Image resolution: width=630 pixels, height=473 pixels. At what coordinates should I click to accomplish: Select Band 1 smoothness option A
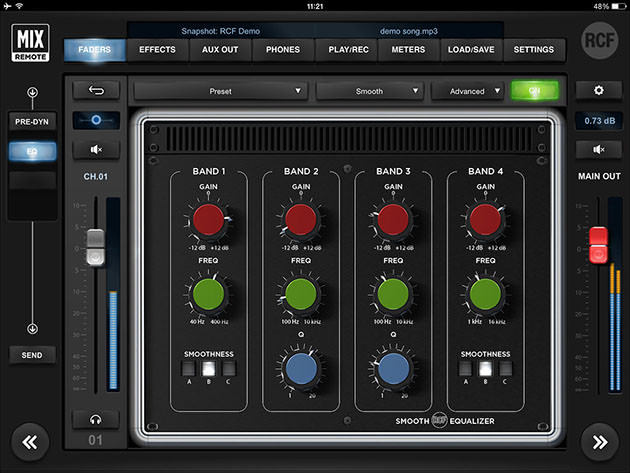click(187, 368)
